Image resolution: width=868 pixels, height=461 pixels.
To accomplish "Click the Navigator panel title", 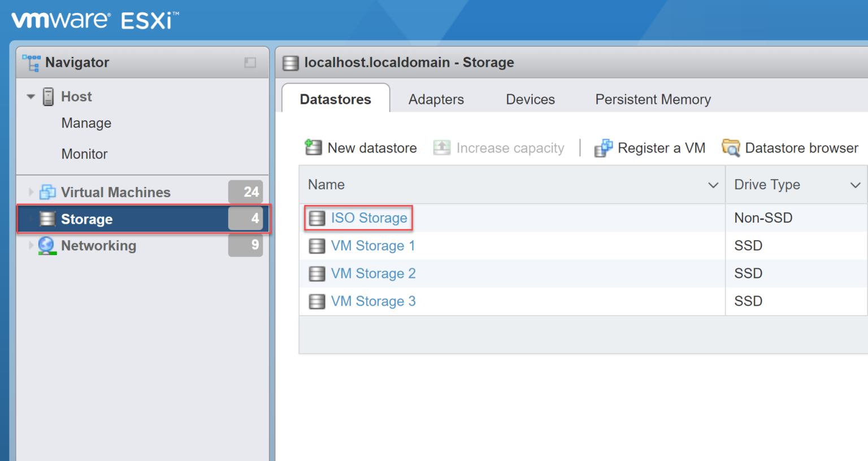I will [x=77, y=63].
